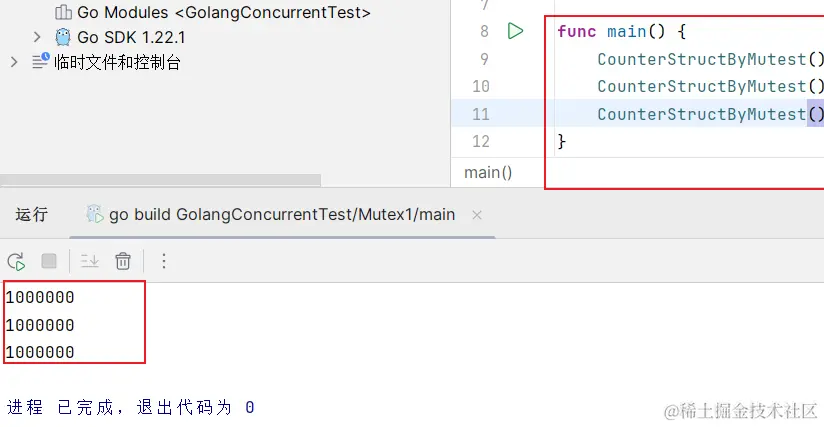824x427 pixels.
Task: Click the scratches and consoles icon
Action: (x=40, y=62)
